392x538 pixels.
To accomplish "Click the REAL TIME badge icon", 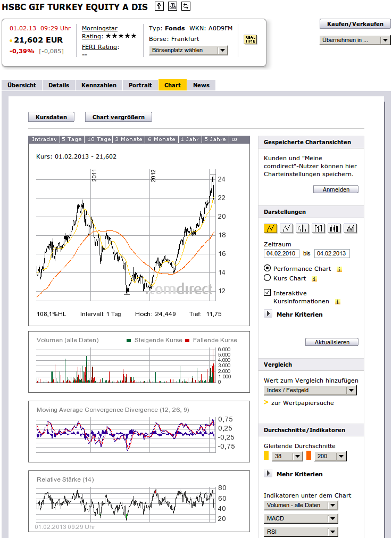I will pyautogui.click(x=250, y=39).
